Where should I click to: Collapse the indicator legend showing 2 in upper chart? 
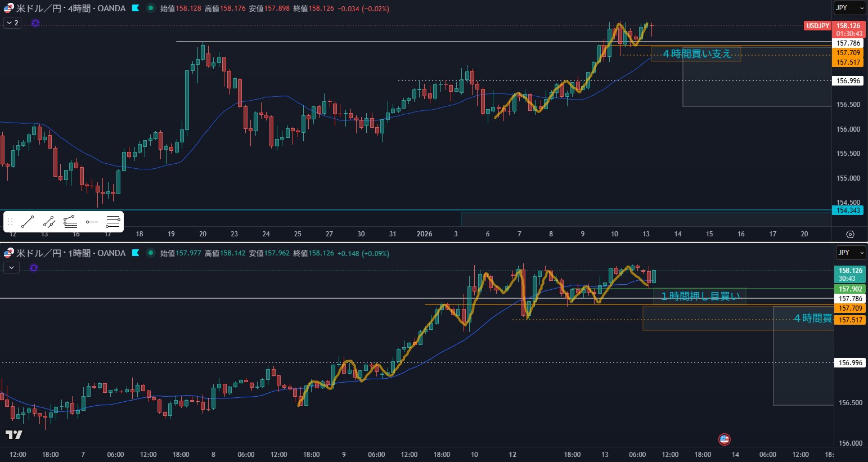12,23
